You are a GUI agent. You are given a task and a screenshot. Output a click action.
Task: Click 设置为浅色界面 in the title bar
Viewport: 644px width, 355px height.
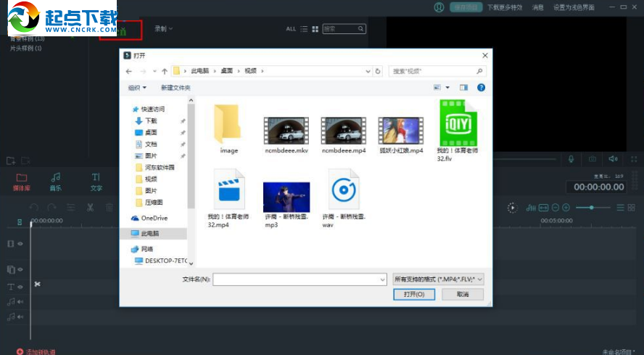click(x=574, y=7)
